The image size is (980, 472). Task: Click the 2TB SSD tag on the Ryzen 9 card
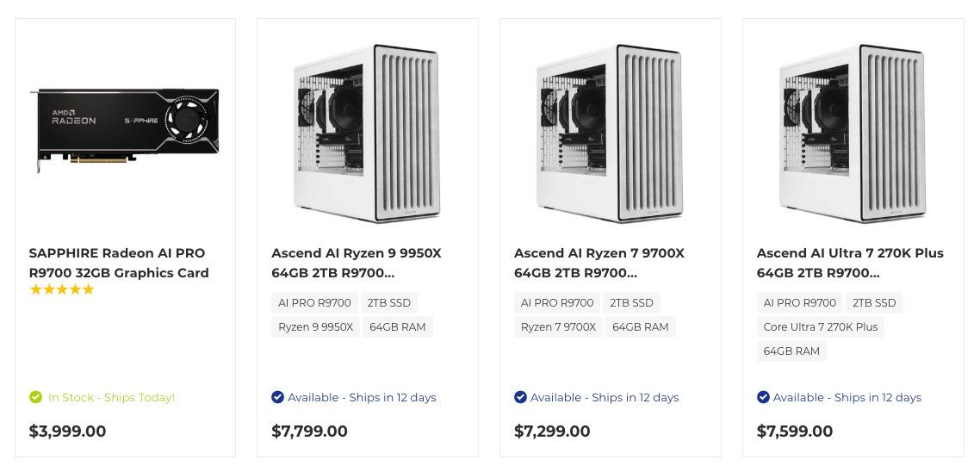click(388, 303)
